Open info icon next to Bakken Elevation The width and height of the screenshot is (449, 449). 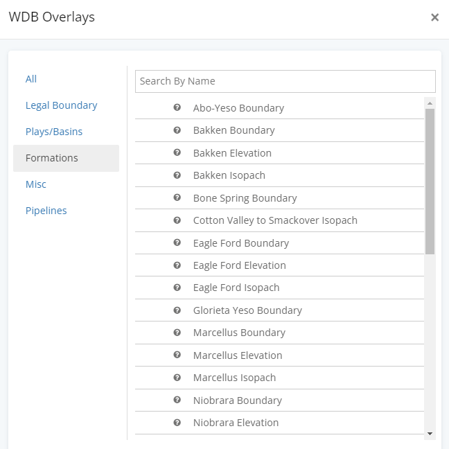(177, 152)
